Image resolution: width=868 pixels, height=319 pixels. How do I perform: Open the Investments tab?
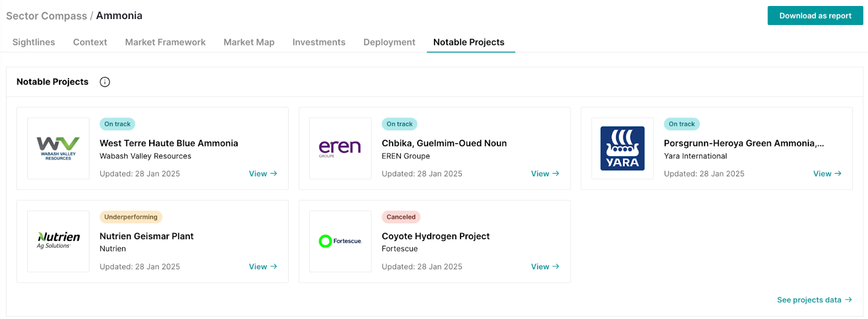pyautogui.click(x=319, y=42)
